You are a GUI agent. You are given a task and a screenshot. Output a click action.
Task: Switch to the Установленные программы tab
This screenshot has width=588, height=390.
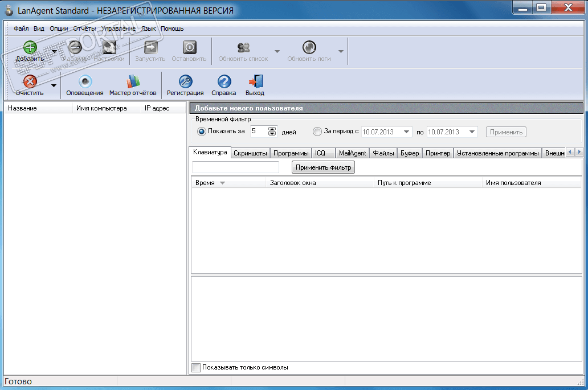pos(497,153)
